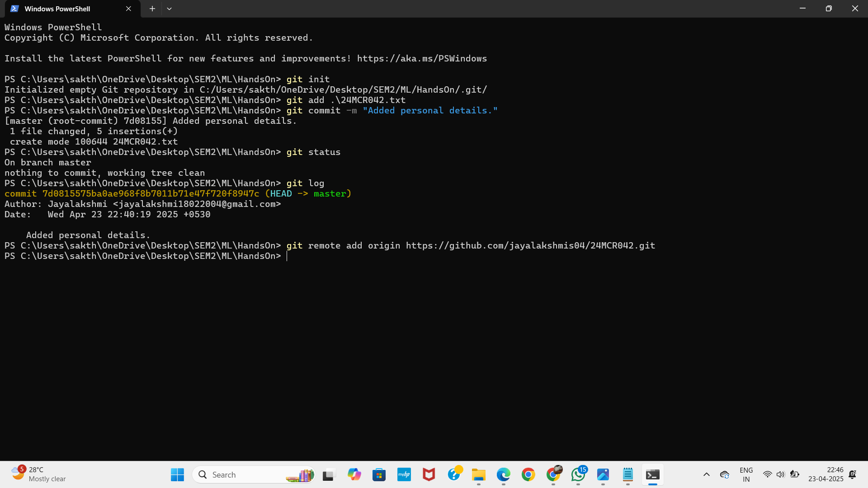Click the "HEAD -> master" reference label
This screenshot has height=488, width=868.
click(308, 193)
